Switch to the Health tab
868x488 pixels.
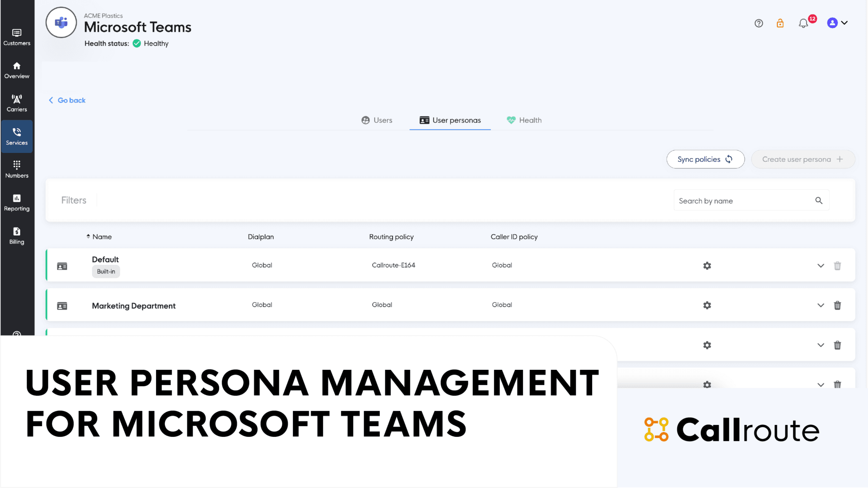pyautogui.click(x=524, y=120)
